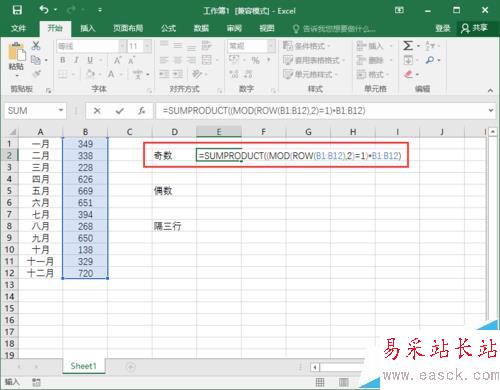Switch to the Data (数据) tab
This screenshot has height=390, width=500.
coord(201,28)
